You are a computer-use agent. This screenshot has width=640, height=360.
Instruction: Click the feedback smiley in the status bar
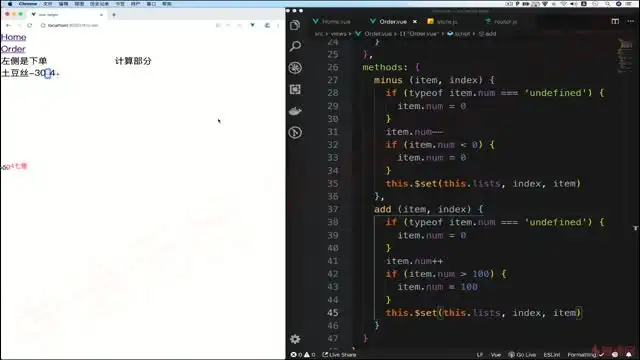click(615, 355)
